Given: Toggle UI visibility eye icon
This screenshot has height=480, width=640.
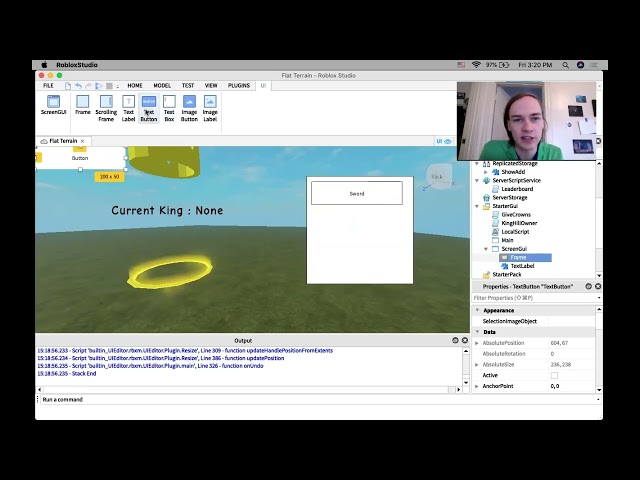Looking at the screenshot, I should coord(448,141).
